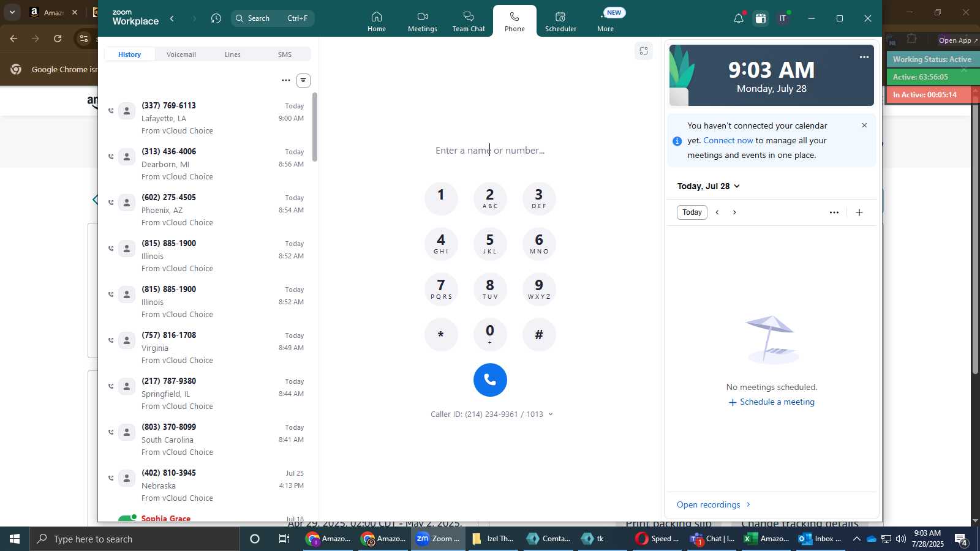Dial digit 9 WXYZ on keypad
The height and width of the screenshot is (551, 980).
point(539,289)
